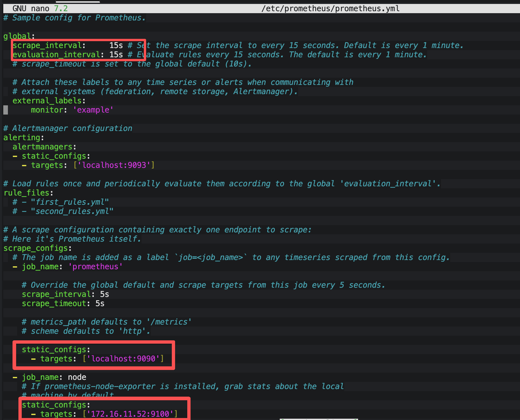The height and width of the screenshot is (420, 520).
Task: Click the scrape_timeout 5s line
Action: [x=63, y=303]
